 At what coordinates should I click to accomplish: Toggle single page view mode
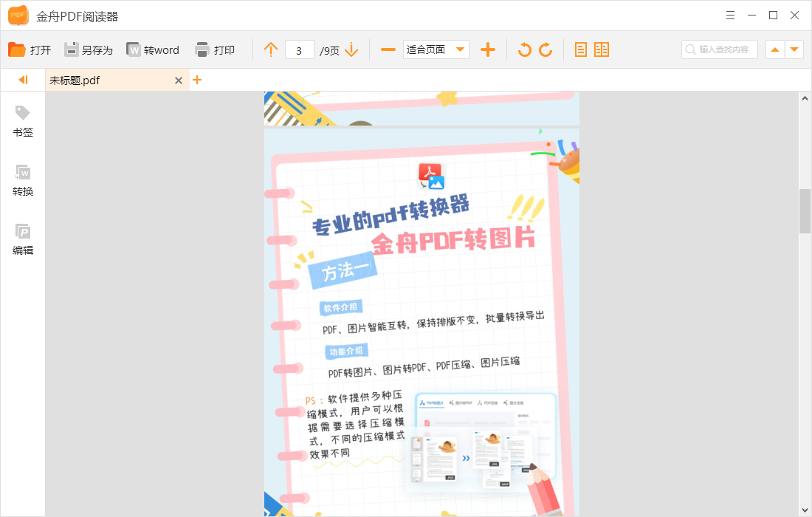[581, 49]
